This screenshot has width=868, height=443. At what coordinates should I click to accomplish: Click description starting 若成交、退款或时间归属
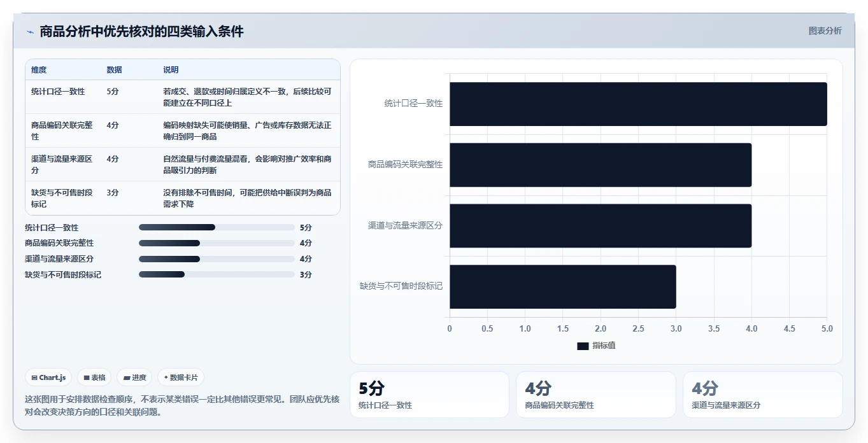[x=247, y=97]
